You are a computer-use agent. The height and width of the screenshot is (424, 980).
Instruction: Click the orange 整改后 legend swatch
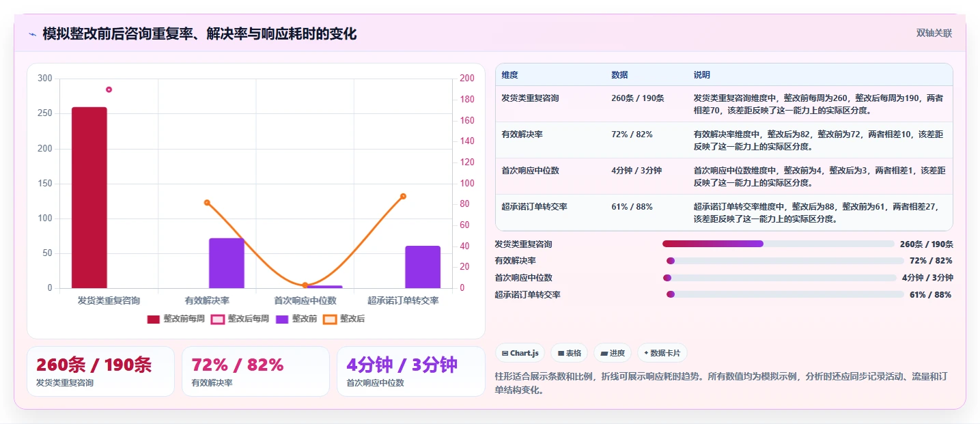330,319
